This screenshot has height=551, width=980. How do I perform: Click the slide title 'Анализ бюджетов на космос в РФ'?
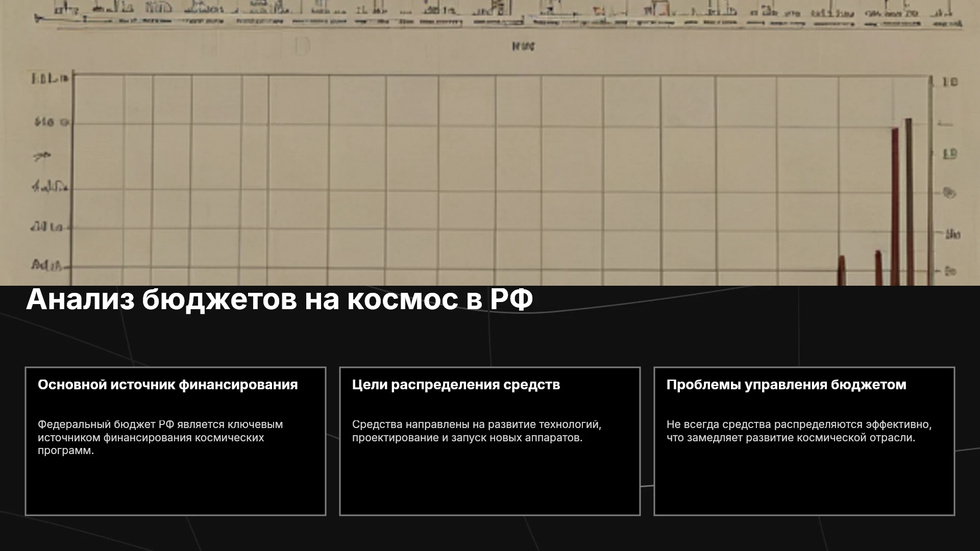pos(279,299)
